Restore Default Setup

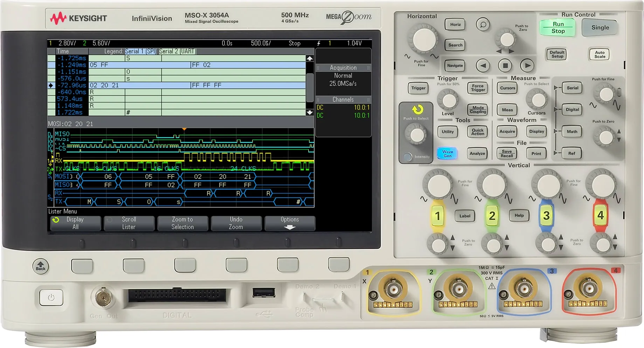pos(556,54)
